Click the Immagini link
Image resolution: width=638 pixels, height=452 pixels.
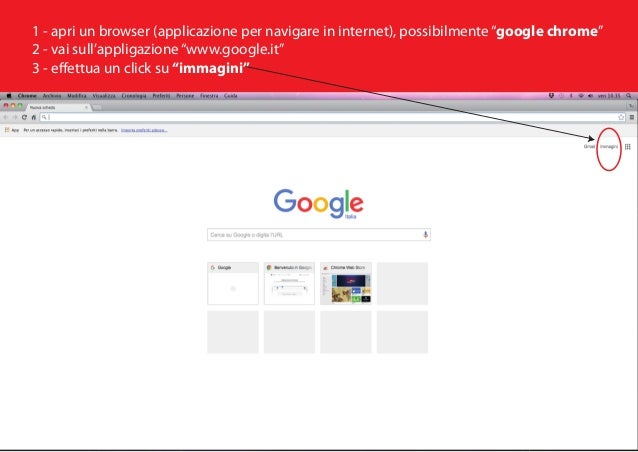pos(609,146)
